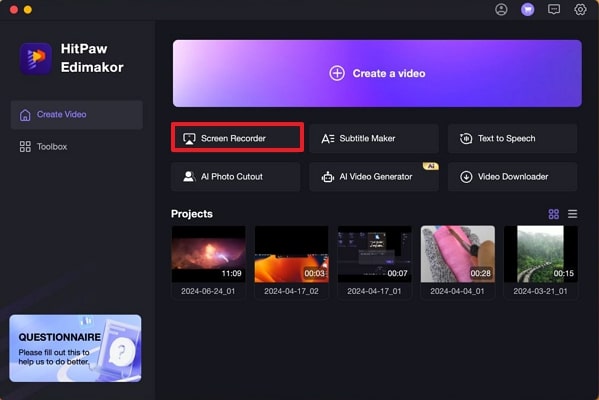Open project thumbnail with 00:07 duration
The height and width of the screenshot is (400, 599).
(x=374, y=254)
